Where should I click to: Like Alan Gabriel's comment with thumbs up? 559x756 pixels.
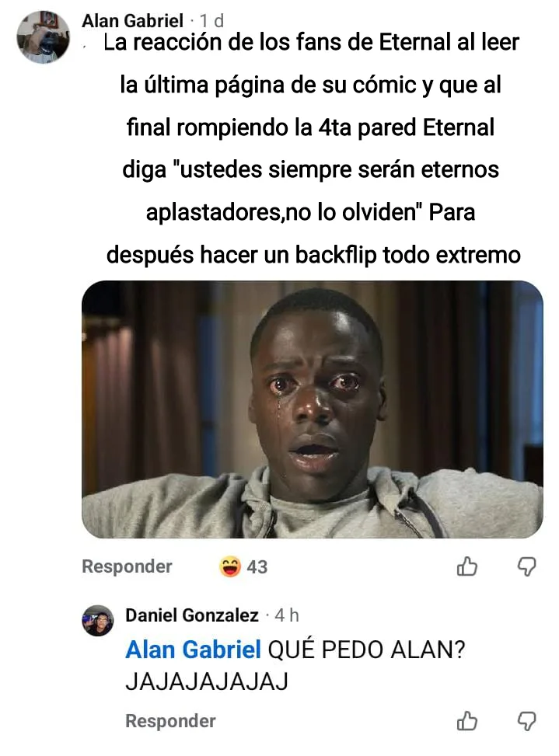(467, 566)
